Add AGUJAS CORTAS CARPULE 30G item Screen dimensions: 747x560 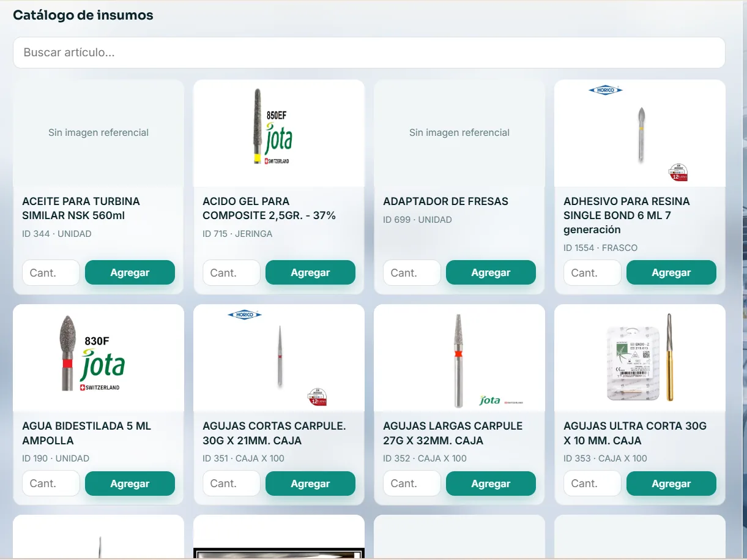pos(310,483)
